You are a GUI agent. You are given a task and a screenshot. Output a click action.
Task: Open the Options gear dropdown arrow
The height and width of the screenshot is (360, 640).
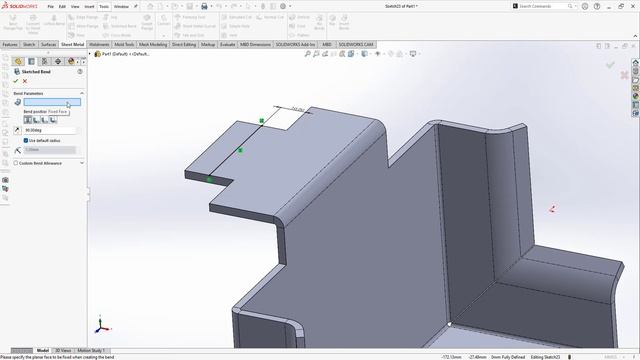[290, 7]
